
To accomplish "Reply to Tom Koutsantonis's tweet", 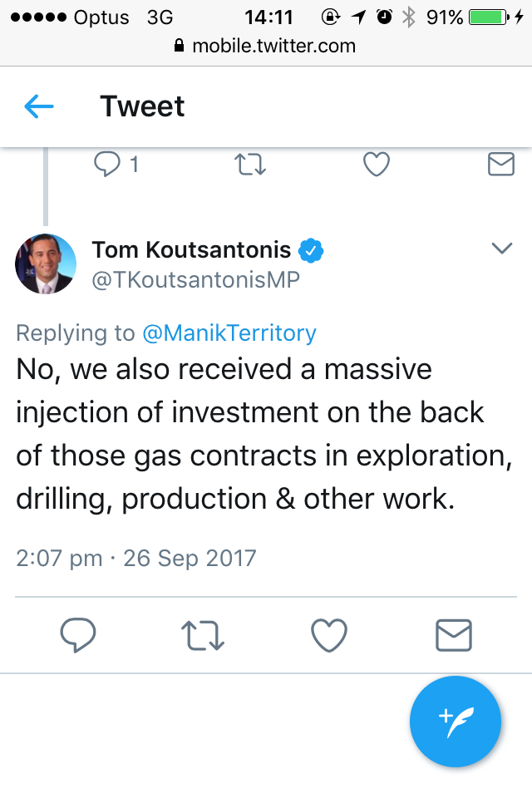I will coord(79,636).
